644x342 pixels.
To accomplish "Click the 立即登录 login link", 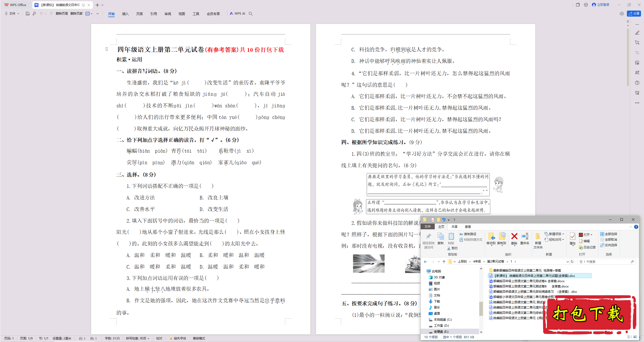I will tap(601, 5).
